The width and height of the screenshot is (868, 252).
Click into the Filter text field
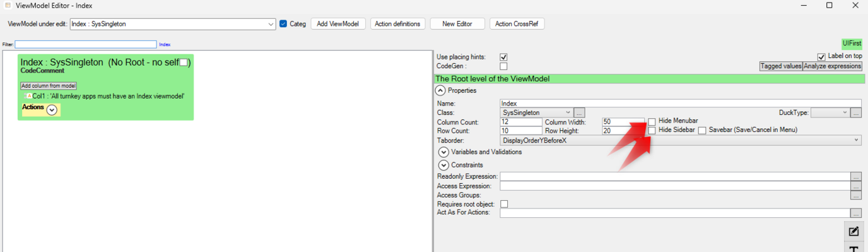click(86, 44)
